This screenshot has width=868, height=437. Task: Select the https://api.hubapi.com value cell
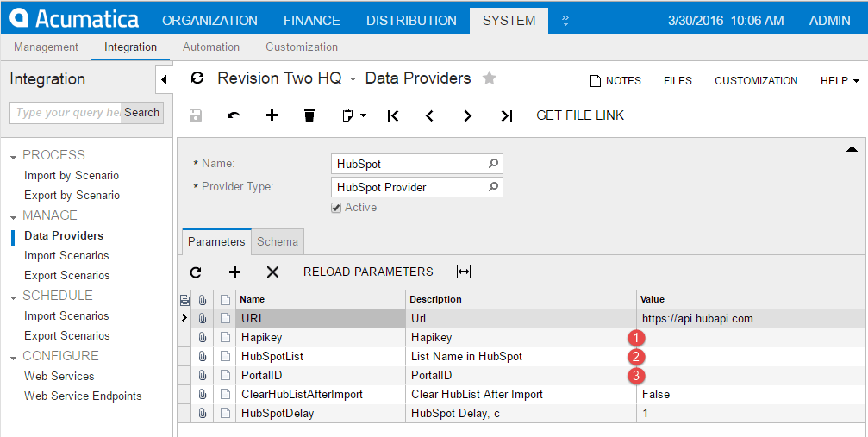751,318
